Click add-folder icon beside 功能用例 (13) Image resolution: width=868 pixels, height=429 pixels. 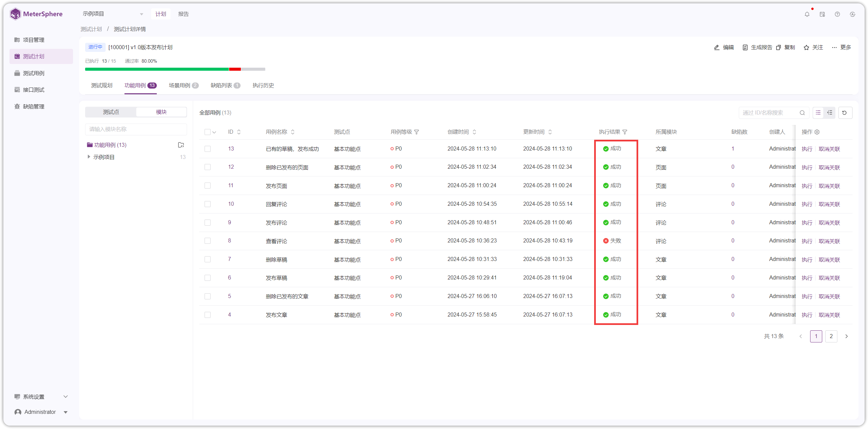tap(181, 145)
